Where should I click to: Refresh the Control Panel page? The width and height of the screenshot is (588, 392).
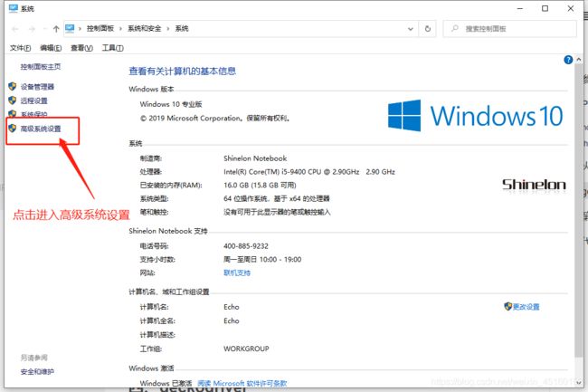tap(428, 28)
